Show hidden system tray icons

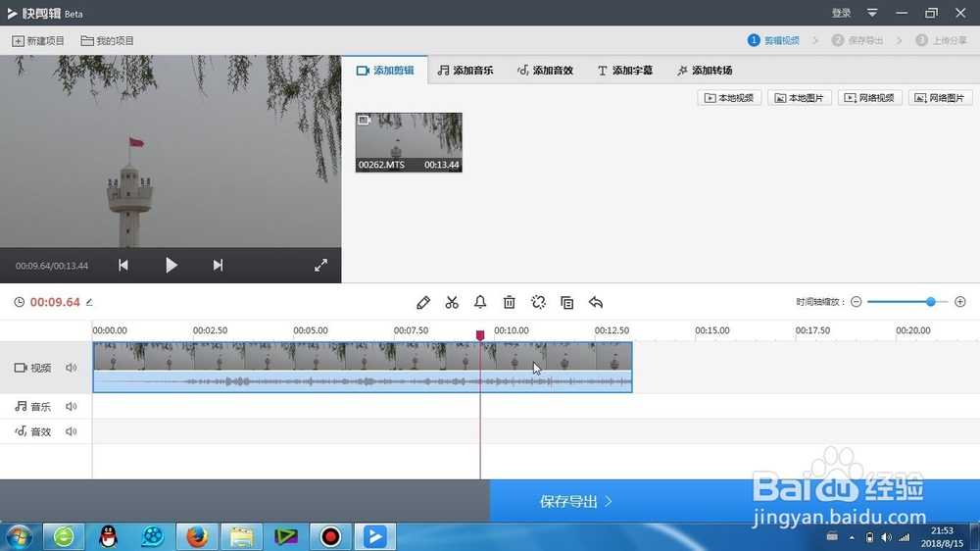pyautogui.click(x=852, y=537)
